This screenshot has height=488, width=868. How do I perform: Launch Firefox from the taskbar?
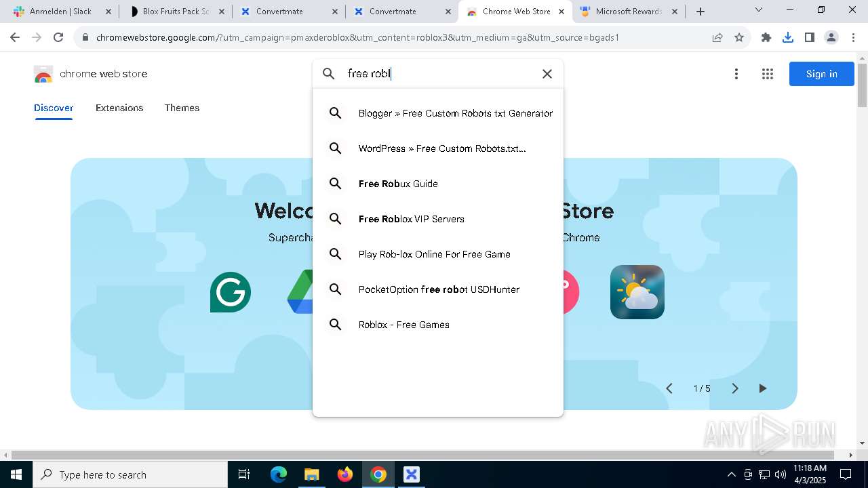pos(345,474)
